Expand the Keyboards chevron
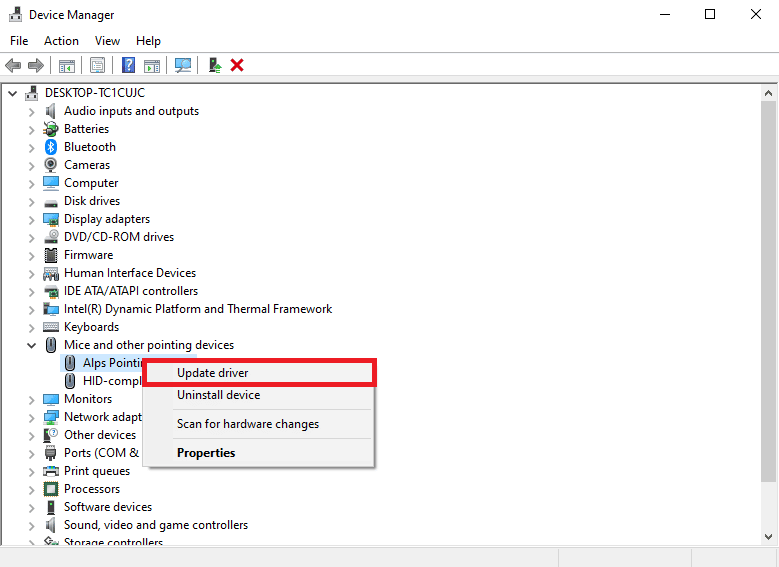The image size is (779, 567). (x=32, y=327)
